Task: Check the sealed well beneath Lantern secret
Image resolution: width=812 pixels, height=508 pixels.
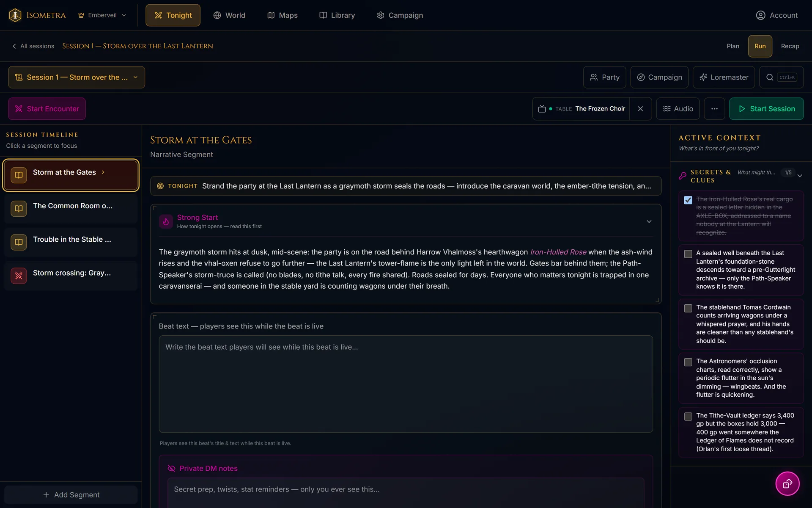Action: pyautogui.click(x=688, y=254)
